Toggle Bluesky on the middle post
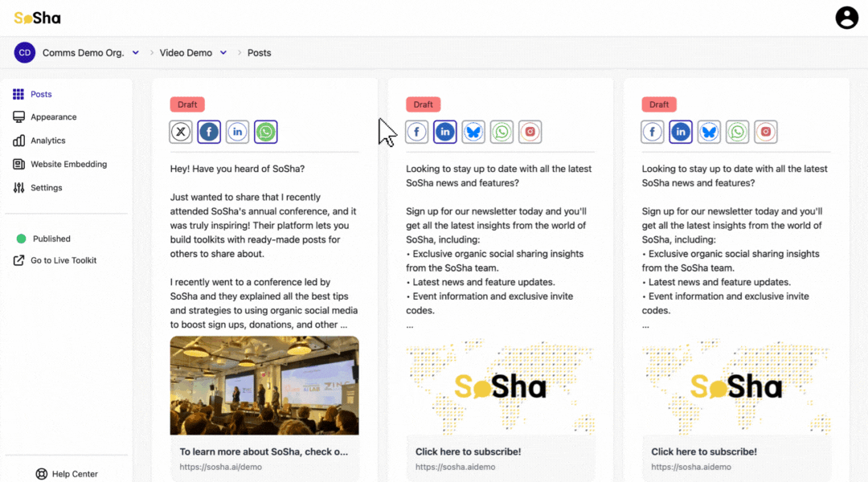The width and height of the screenshot is (868, 482). (x=473, y=132)
